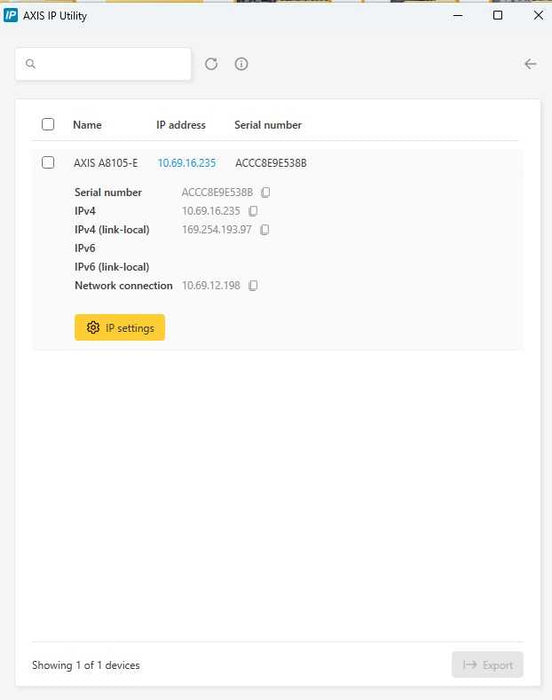Maximize the AXIS IP Utility window
552x700 pixels.
pos(498,16)
